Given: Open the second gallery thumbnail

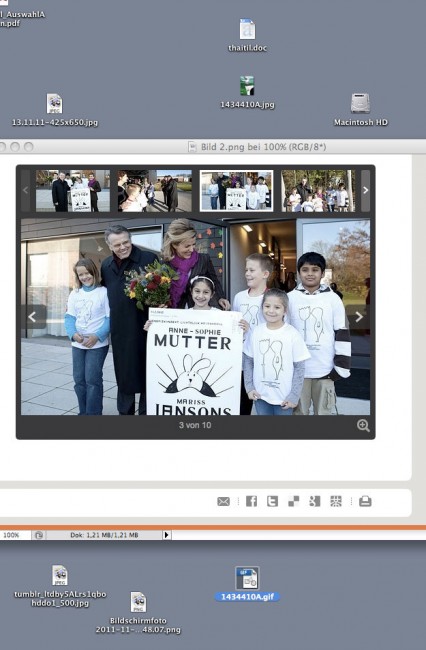Looking at the screenshot, I should [x=155, y=191].
